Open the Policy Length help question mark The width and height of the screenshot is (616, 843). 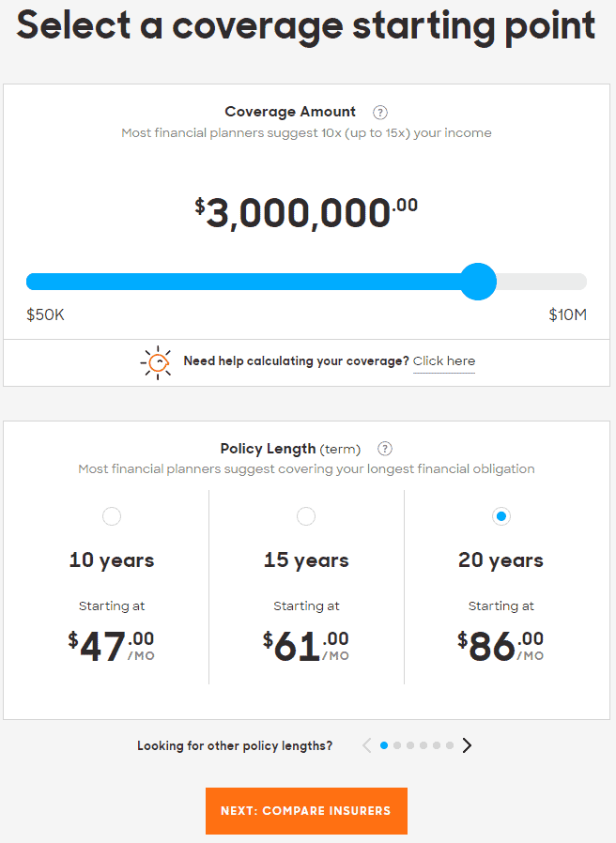(x=385, y=449)
